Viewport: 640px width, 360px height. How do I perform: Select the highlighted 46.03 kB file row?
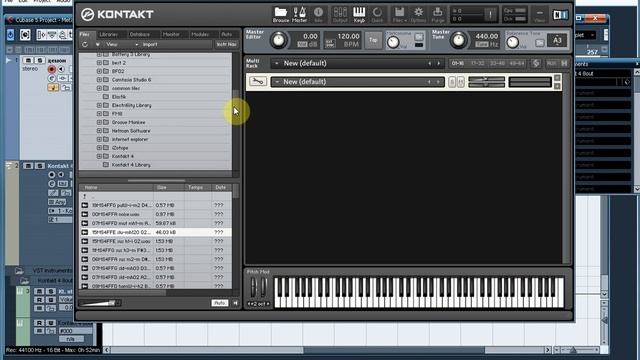point(155,232)
